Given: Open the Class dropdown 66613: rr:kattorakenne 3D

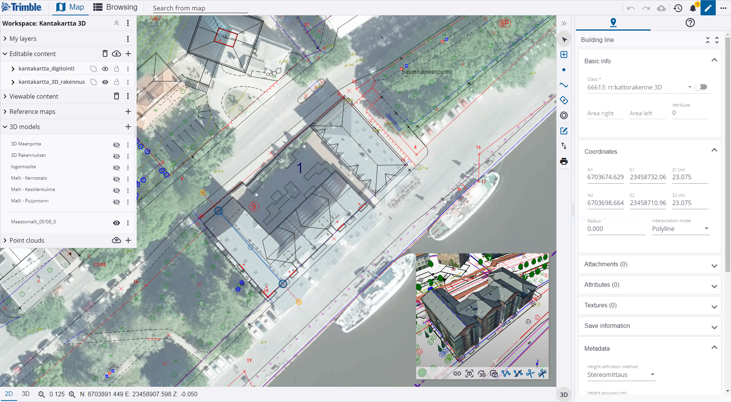Looking at the screenshot, I should coord(640,87).
